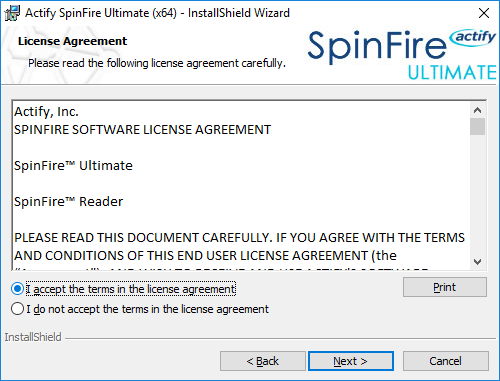Screen dimensions: 500x381
Task: Click the accept terms label text
Action: tap(131, 289)
